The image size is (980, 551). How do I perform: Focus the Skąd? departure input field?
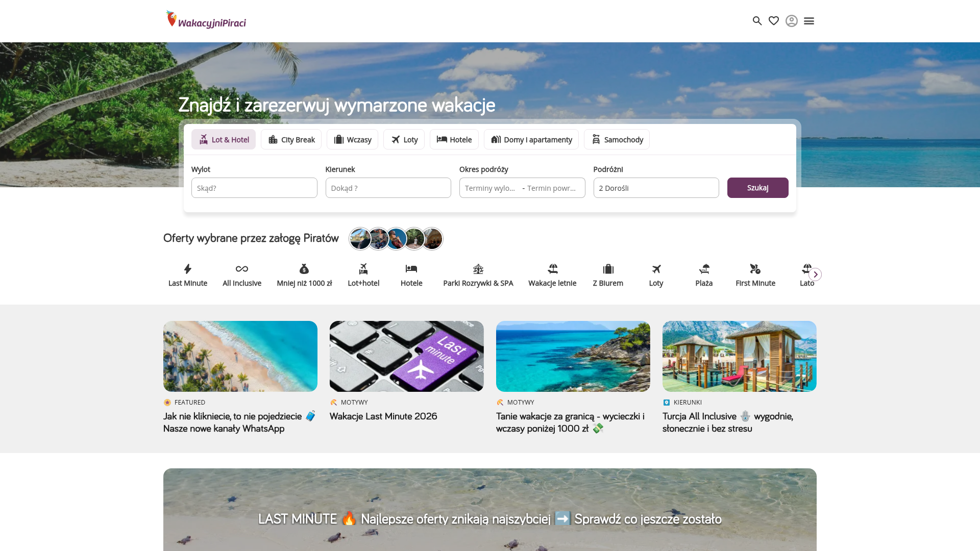point(254,188)
